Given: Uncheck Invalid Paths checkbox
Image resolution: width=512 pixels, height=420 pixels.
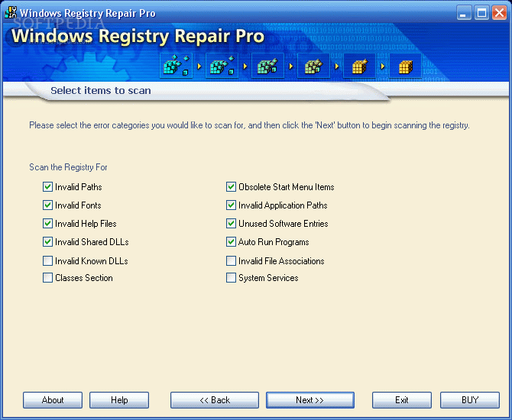Looking at the screenshot, I should pyautogui.click(x=47, y=186).
